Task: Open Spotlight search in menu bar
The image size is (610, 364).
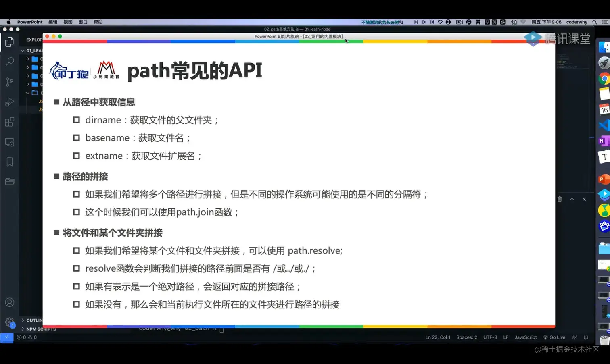Action: click(595, 22)
